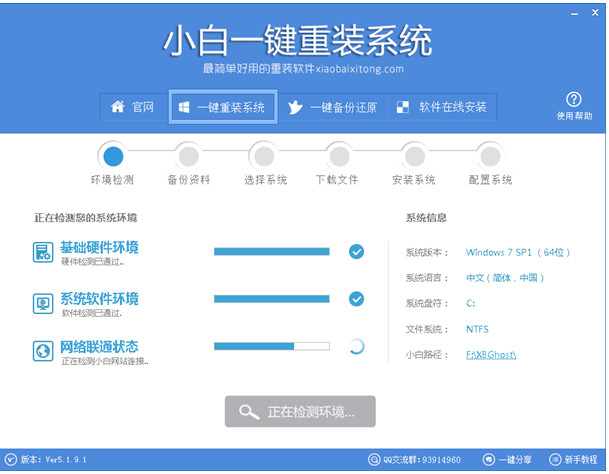Select the 一键重装系统 tab
The height and width of the screenshot is (474, 609).
click(223, 107)
